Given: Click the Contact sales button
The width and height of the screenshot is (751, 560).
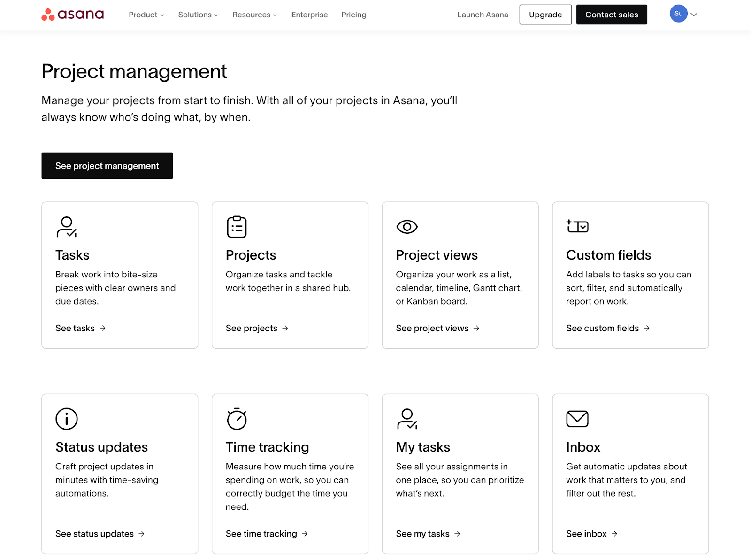Looking at the screenshot, I should point(611,15).
